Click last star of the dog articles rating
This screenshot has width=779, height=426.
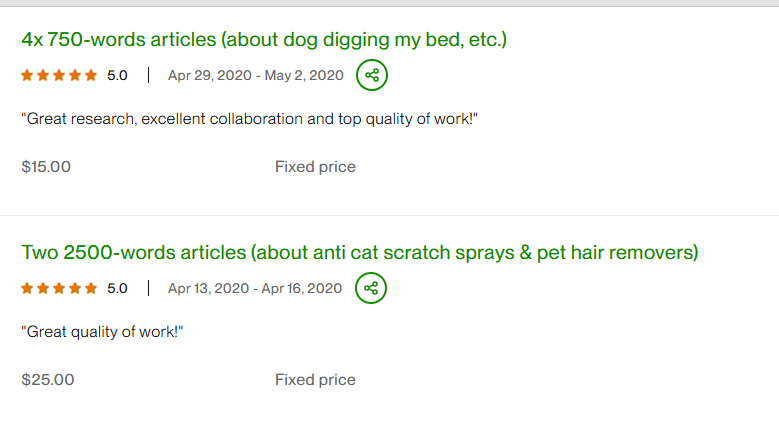[91, 75]
